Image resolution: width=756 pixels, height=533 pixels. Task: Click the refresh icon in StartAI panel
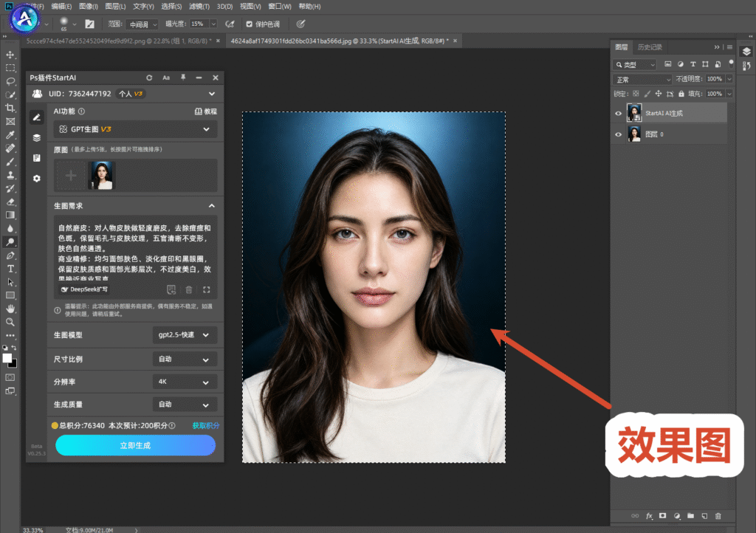tap(149, 78)
